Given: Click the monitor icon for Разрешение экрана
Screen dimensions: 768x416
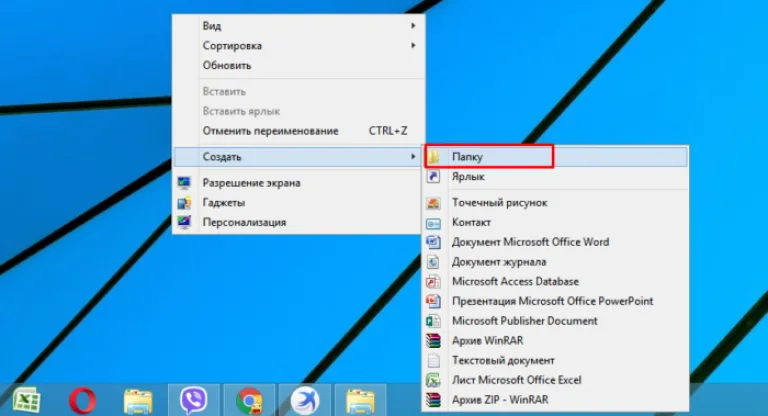Looking at the screenshot, I should pos(184,183).
